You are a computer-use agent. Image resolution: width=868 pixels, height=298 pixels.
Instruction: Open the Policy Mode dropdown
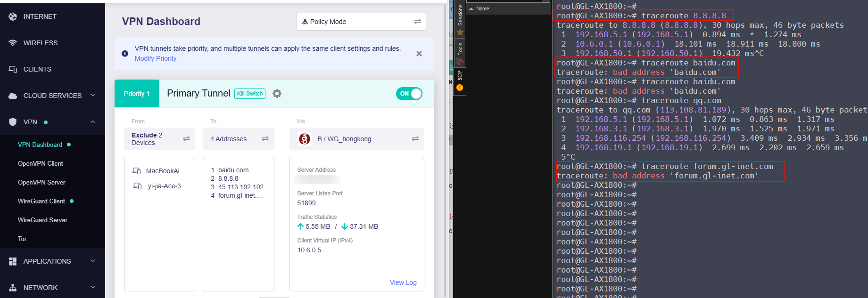coord(361,22)
